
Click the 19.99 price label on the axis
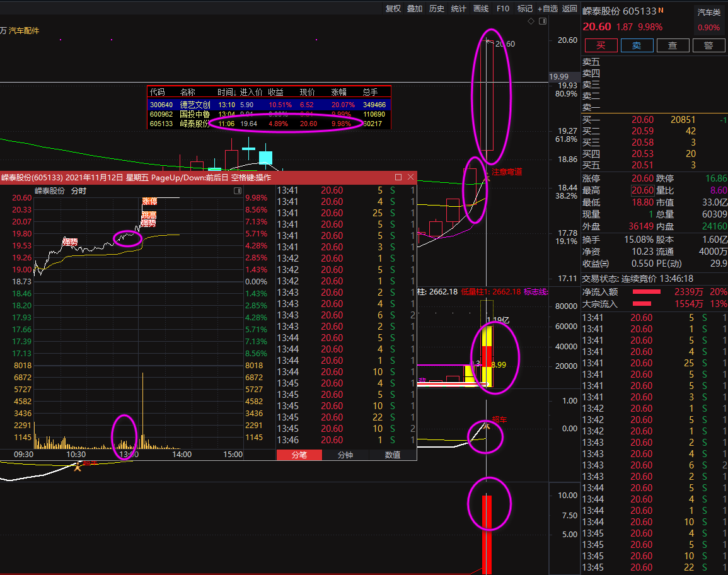click(558, 77)
